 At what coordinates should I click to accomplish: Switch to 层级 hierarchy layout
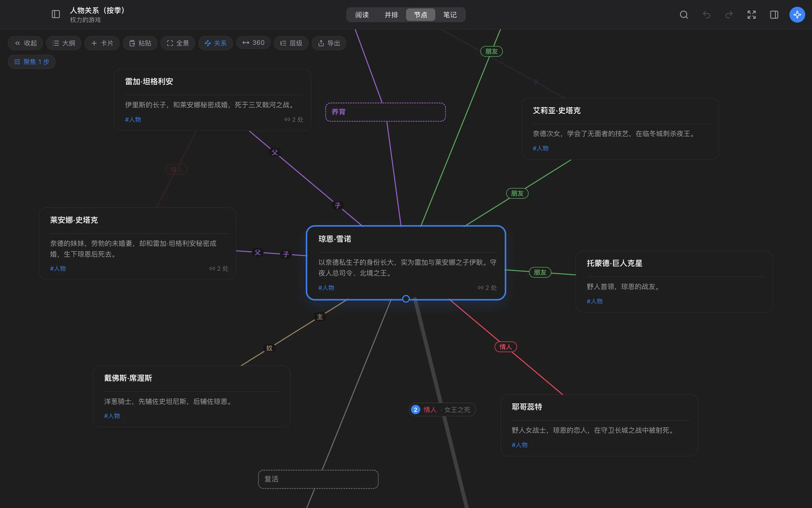coord(291,43)
